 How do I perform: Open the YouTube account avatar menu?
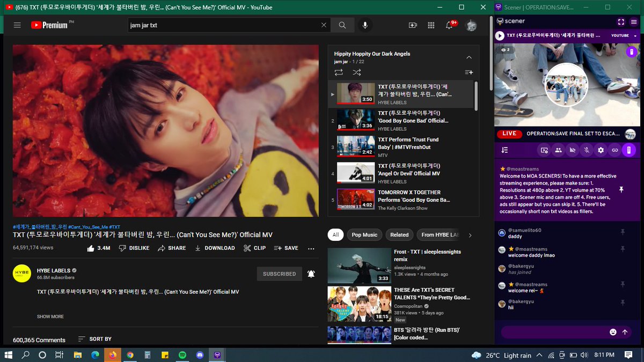pyautogui.click(x=471, y=25)
